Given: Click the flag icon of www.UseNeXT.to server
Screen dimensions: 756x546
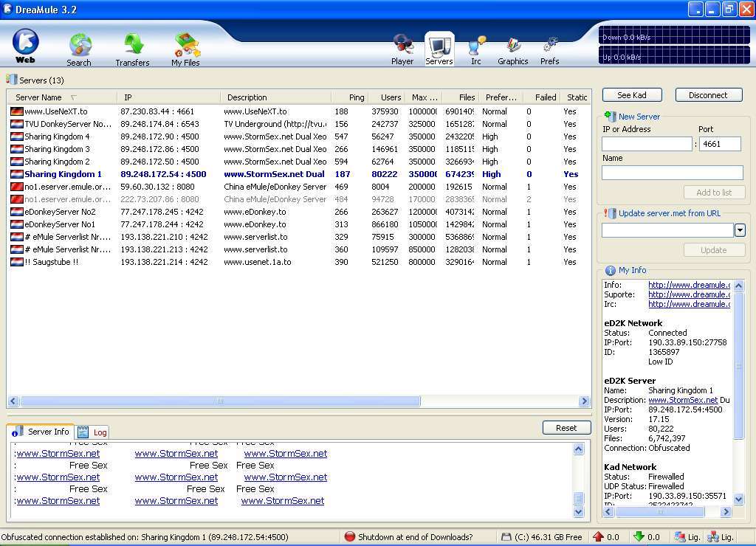Looking at the screenshot, I should [x=17, y=111].
